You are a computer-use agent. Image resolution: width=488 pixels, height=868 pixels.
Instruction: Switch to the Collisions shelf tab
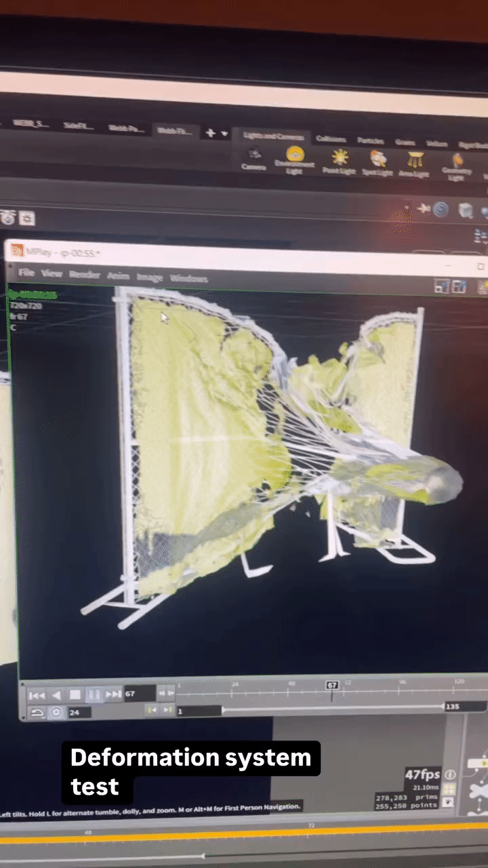pyautogui.click(x=331, y=139)
